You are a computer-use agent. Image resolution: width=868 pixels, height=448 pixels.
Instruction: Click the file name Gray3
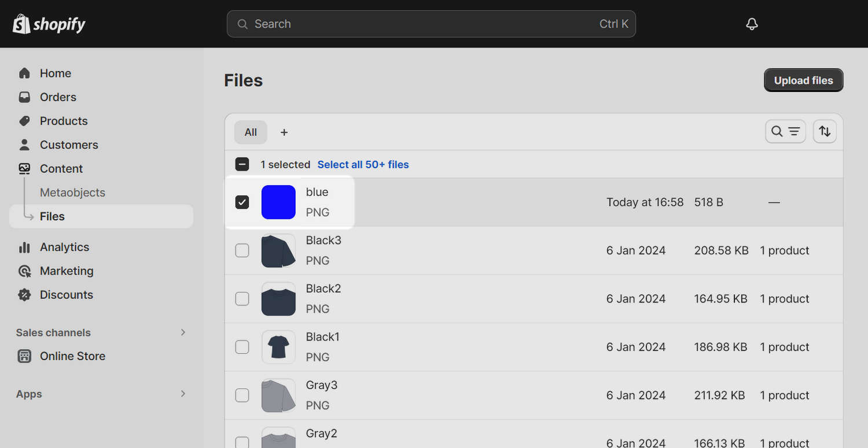(322, 385)
